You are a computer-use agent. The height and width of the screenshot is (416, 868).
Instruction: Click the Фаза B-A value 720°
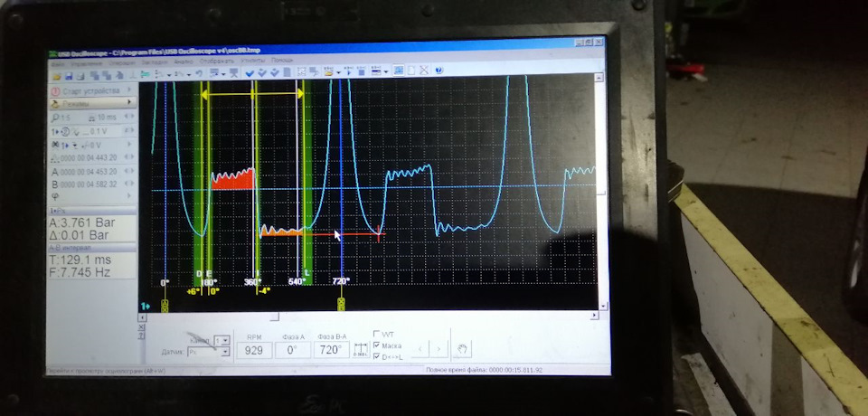(x=331, y=350)
